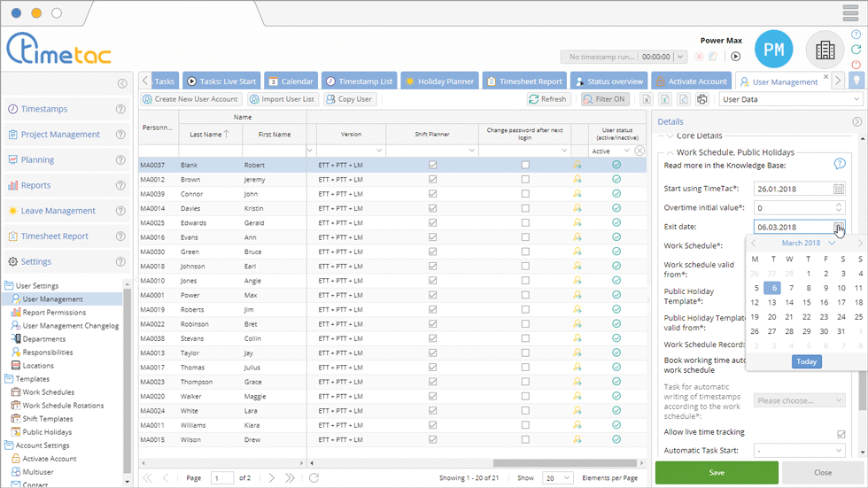This screenshot has height=488, width=868.
Task: Open the Knowledge Base help icon
Action: [840, 165]
